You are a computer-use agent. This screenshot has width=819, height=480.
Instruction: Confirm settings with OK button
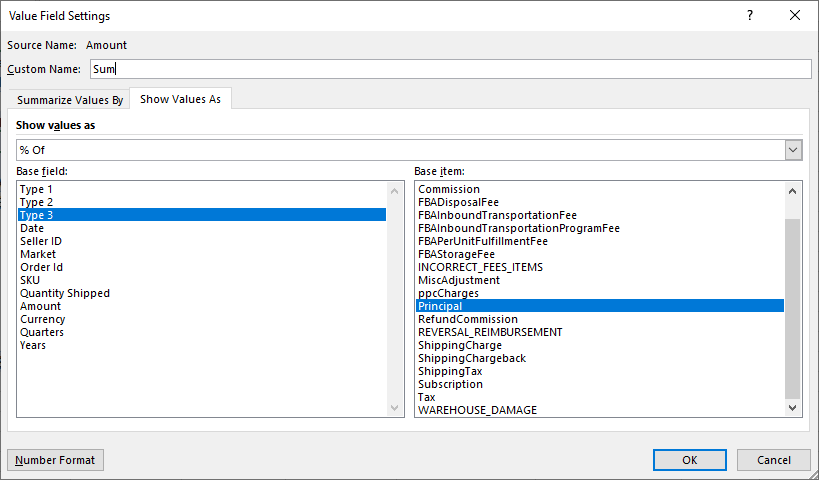689,460
